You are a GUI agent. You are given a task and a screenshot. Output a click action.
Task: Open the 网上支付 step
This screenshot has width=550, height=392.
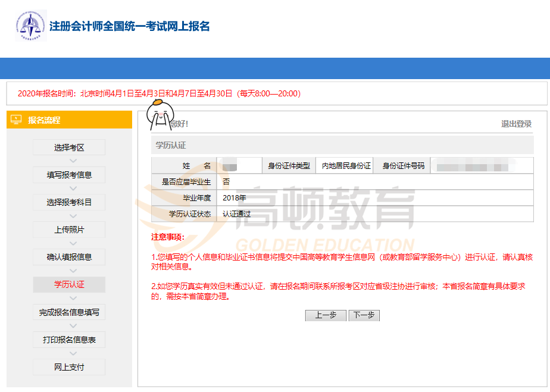(x=69, y=367)
